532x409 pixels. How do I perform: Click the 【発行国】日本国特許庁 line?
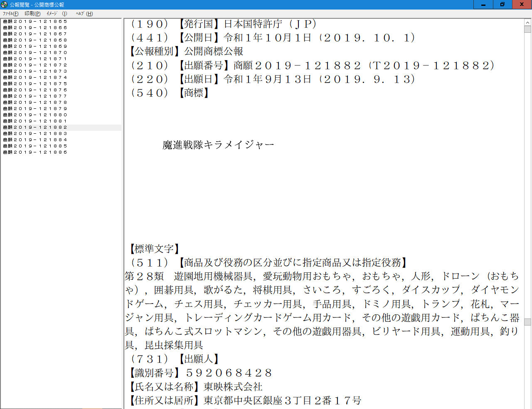[224, 24]
